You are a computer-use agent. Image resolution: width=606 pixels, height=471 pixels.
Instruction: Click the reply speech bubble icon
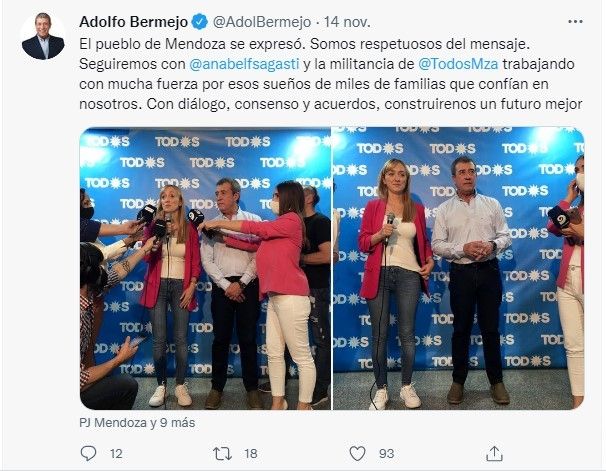point(88,453)
